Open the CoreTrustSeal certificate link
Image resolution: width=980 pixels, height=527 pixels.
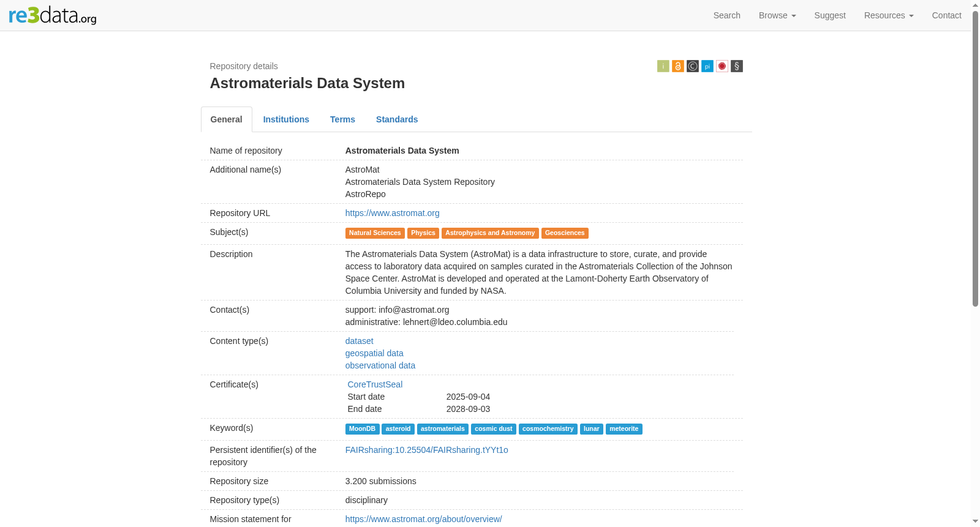[375, 384]
